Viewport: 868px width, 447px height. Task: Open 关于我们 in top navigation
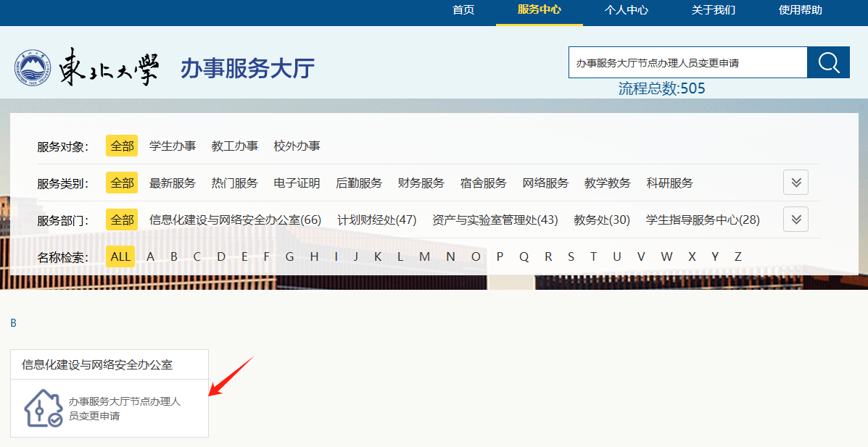pyautogui.click(x=713, y=10)
